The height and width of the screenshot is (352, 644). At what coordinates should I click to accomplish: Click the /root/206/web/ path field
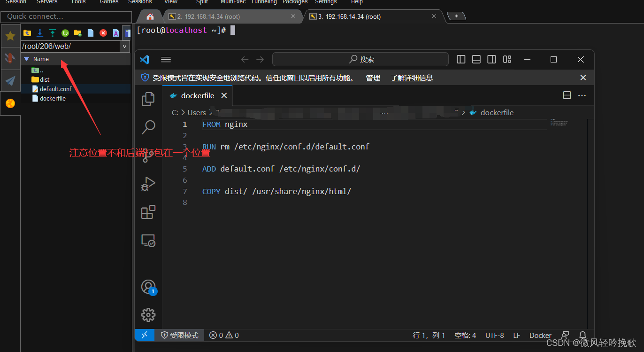[x=71, y=47]
